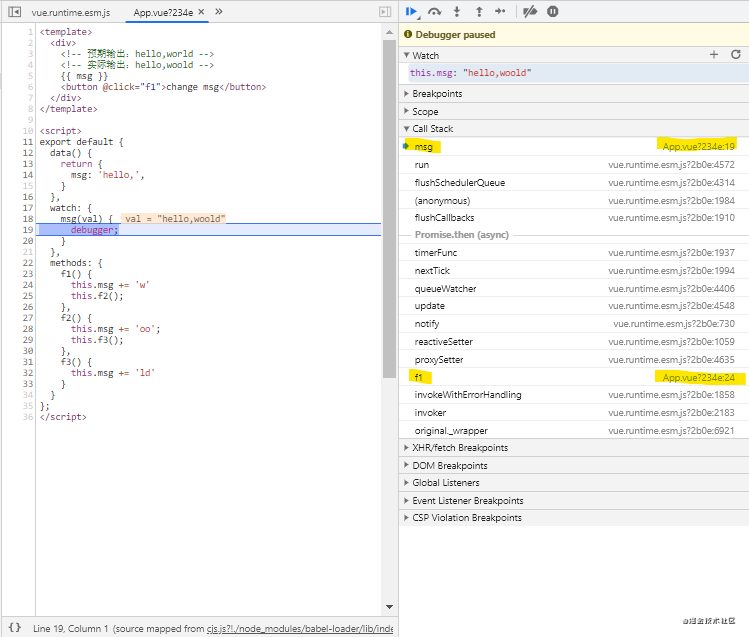Viewport: 749px width, 637px height.
Task: Click the Step over next function call icon
Action: [x=434, y=11]
